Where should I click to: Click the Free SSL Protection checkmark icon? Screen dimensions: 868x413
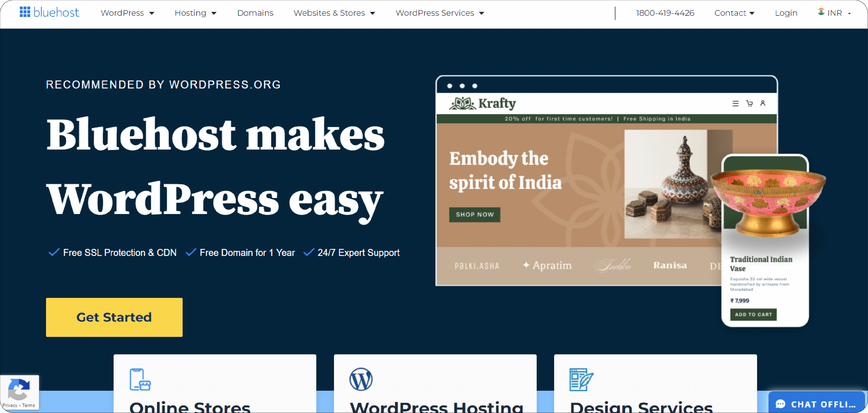point(54,252)
